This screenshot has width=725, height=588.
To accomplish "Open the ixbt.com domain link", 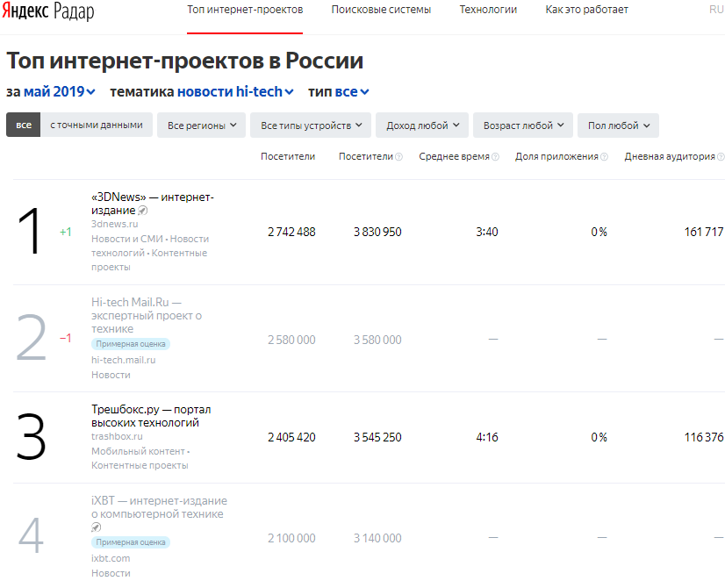I will (111, 558).
